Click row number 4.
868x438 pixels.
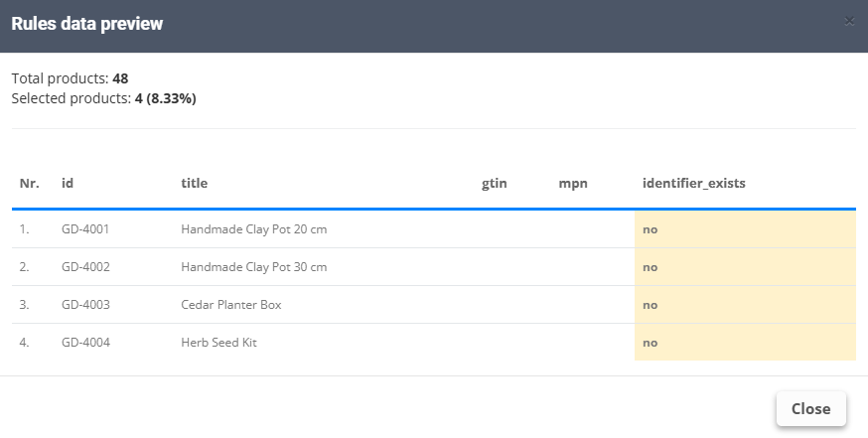25,343
